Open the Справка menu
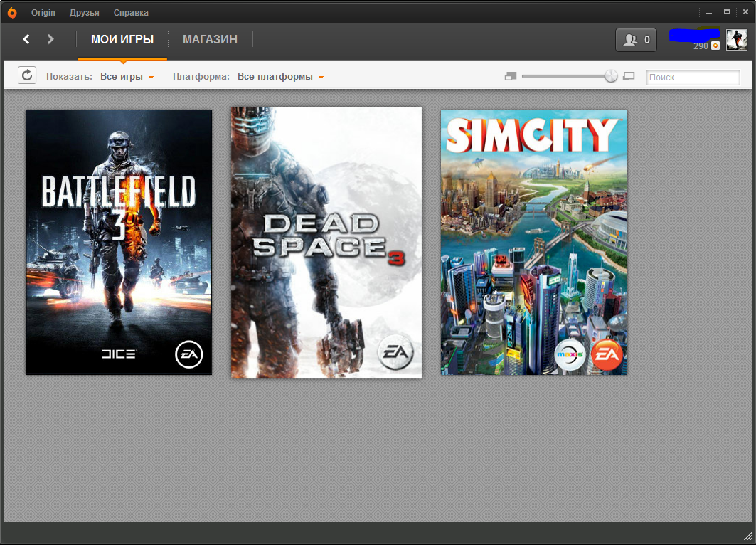Screen dimensions: 756x545 click(131, 13)
